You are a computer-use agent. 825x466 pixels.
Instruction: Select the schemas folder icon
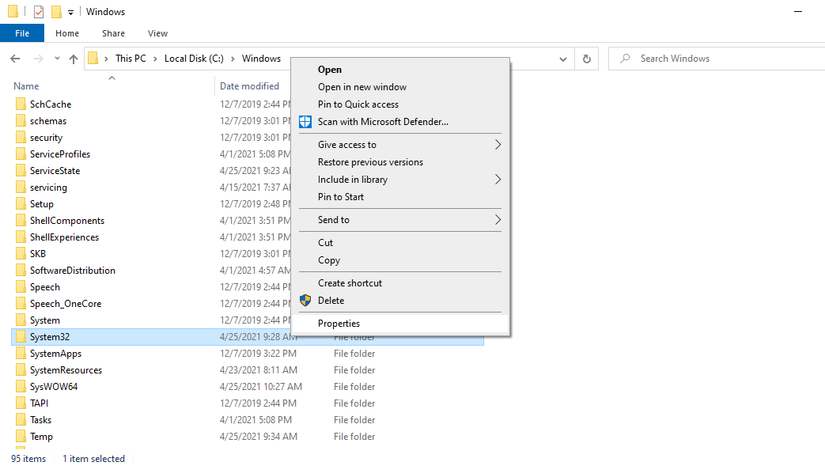pyautogui.click(x=21, y=120)
